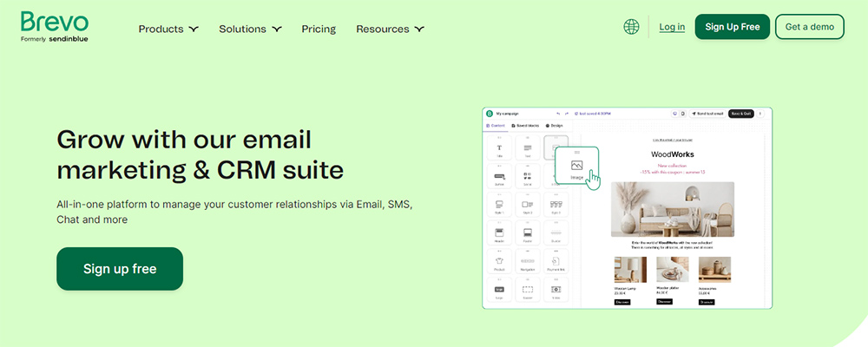Viewport: 868px width, 347px height.
Task: Expand the Resources menu chevron
Action: [419, 29]
